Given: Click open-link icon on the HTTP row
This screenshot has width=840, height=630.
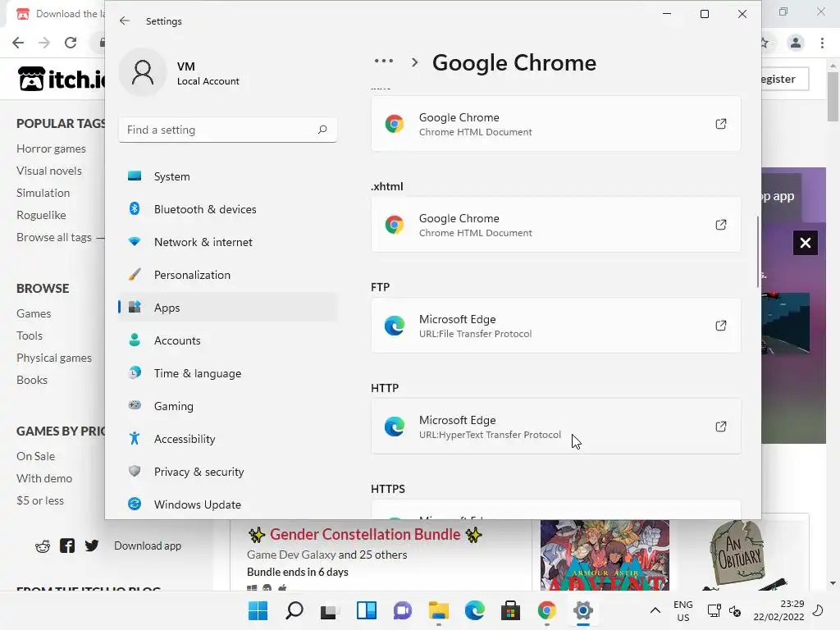Looking at the screenshot, I should pos(720,427).
